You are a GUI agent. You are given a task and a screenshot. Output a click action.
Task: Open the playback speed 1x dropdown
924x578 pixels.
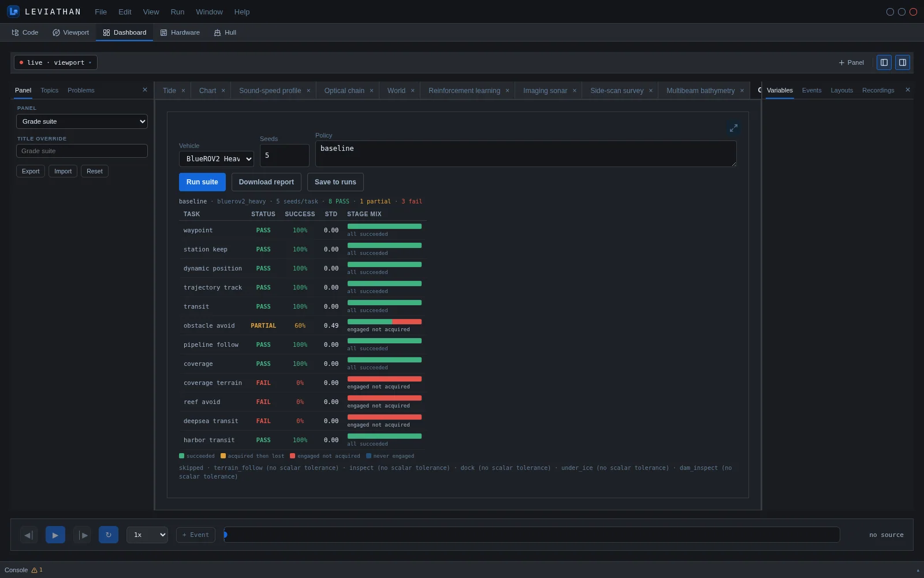tap(147, 535)
